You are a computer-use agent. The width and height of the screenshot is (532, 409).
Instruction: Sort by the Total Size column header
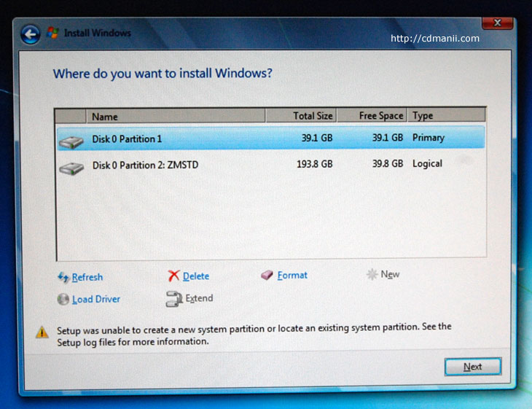point(300,116)
